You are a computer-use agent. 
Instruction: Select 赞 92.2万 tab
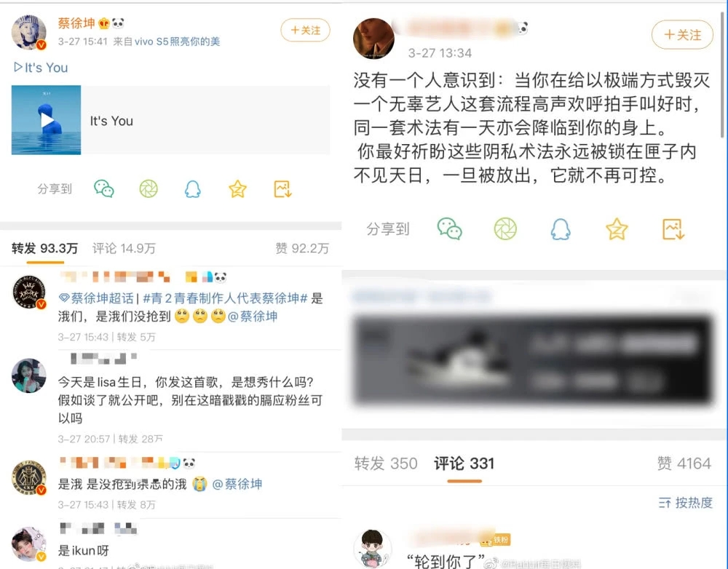302,248
